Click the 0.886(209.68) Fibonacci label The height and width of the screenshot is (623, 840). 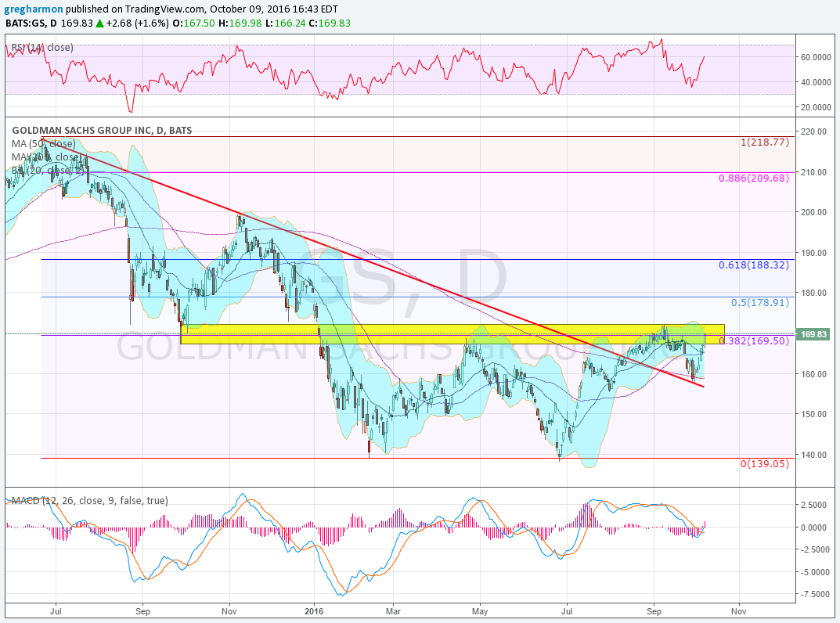[754, 178]
